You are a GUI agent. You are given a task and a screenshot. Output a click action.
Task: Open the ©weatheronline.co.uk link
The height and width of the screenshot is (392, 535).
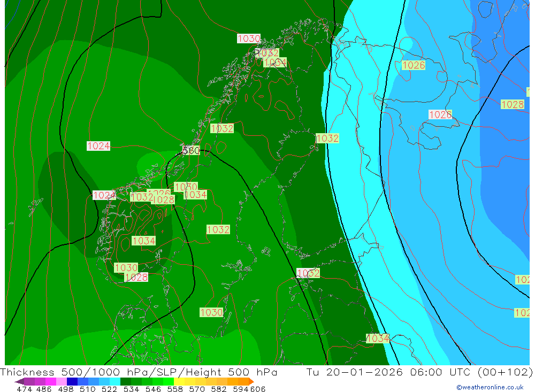click(490, 387)
